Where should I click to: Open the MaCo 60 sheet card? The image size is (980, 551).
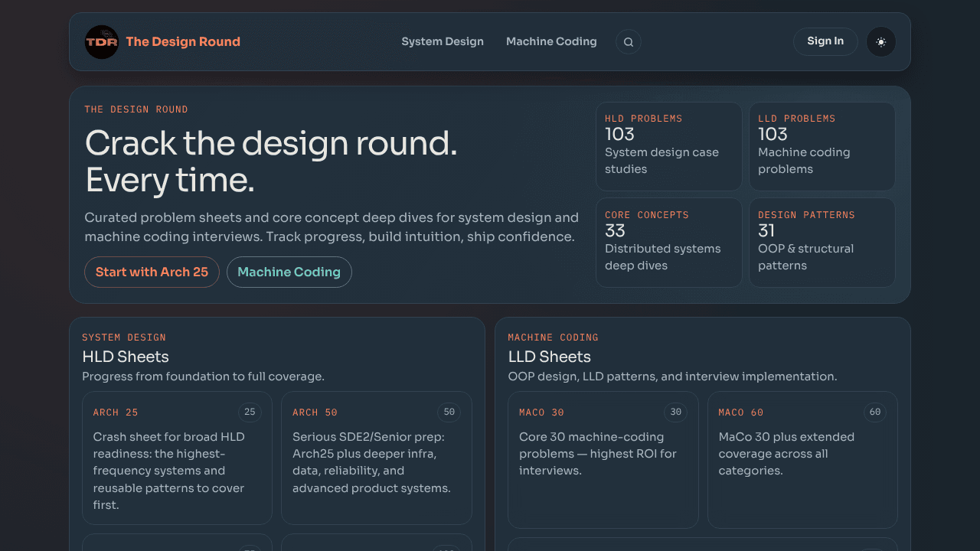click(802, 460)
